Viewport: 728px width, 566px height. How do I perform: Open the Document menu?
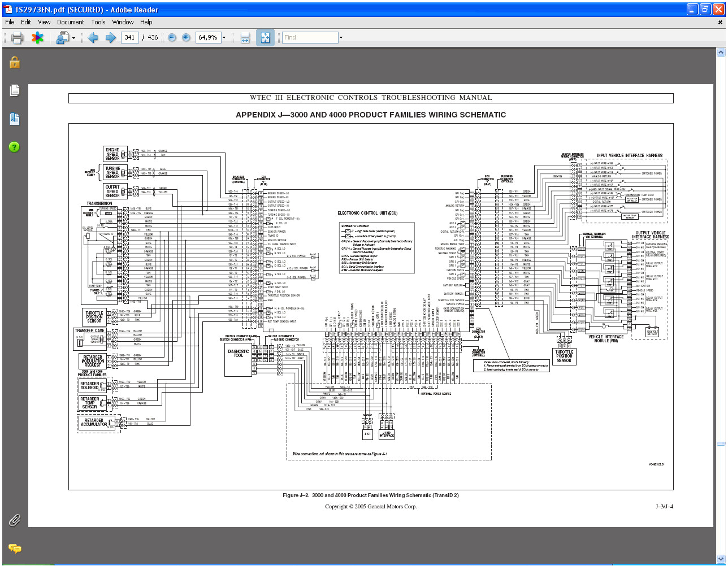(71, 22)
